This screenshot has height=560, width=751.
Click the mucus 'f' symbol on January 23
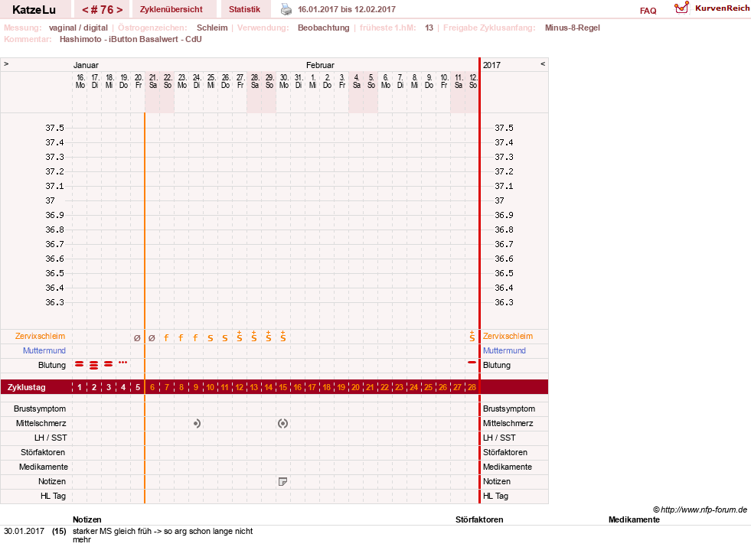click(181, 338)
